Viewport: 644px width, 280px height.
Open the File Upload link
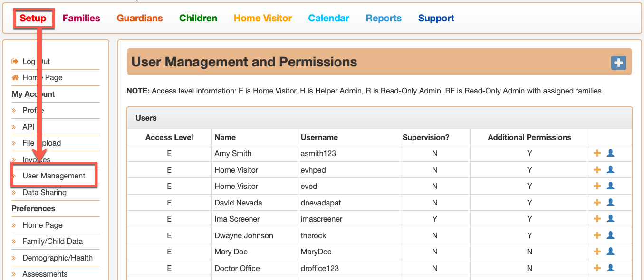tap(42, 143)
